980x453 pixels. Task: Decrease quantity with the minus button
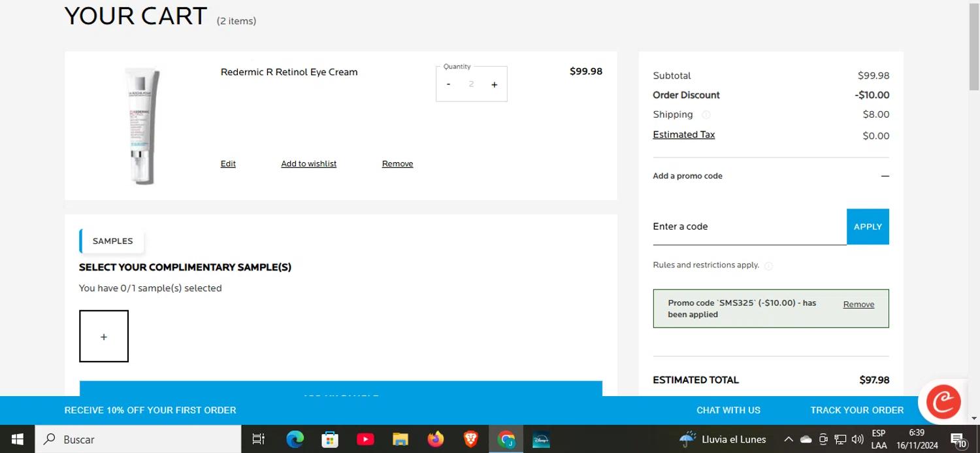(448, 84)
